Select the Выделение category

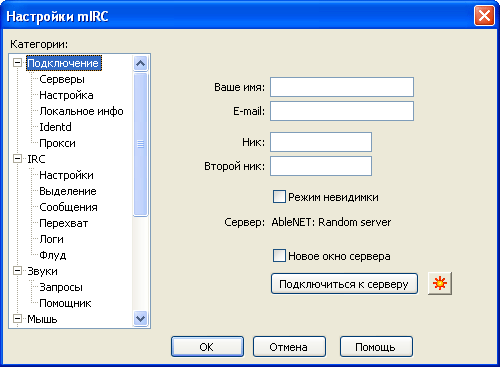[x=68, y=191]
